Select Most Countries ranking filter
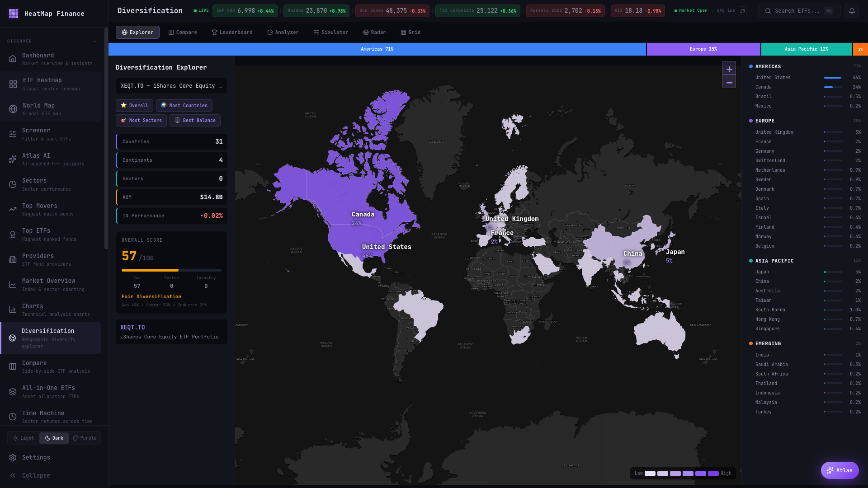This screenshot has height=488, width=868. coord(184,105)
